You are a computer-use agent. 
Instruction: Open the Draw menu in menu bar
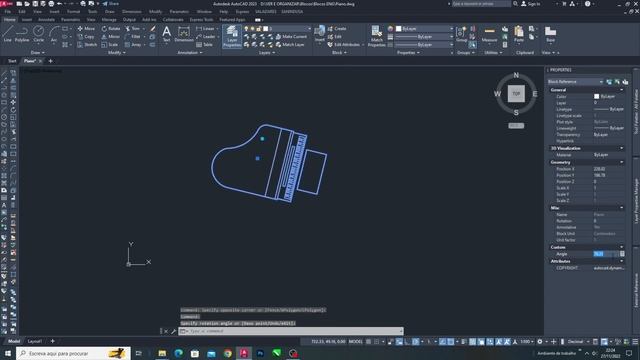[110, 12]
